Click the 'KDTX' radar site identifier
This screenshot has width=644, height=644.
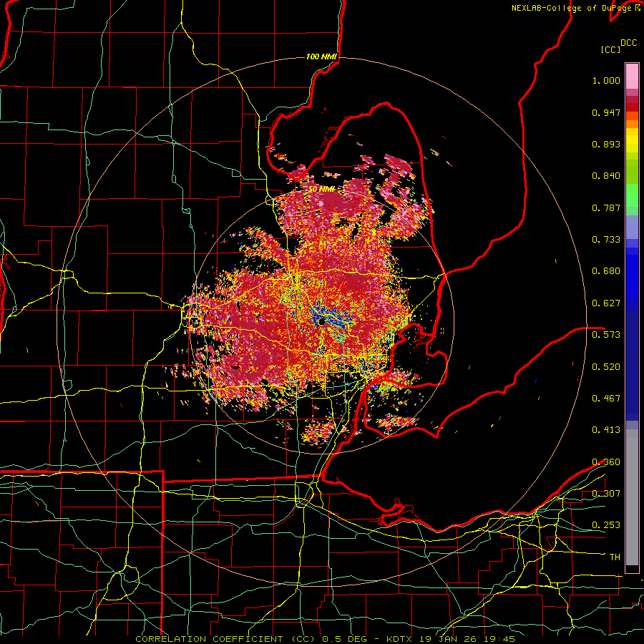click(x=401, y=639)
